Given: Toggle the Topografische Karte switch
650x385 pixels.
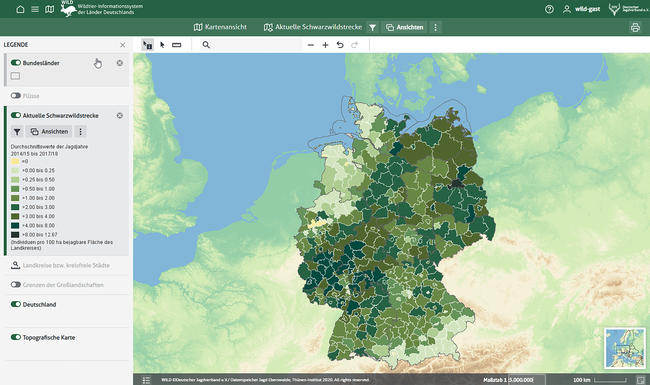Looking at the screenshot, I should click(x=16, y=337).
